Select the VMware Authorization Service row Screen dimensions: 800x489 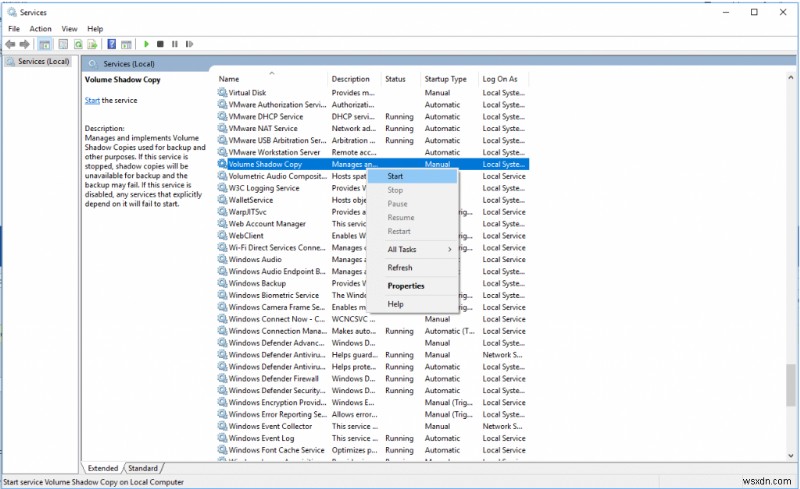click(372, 105)
